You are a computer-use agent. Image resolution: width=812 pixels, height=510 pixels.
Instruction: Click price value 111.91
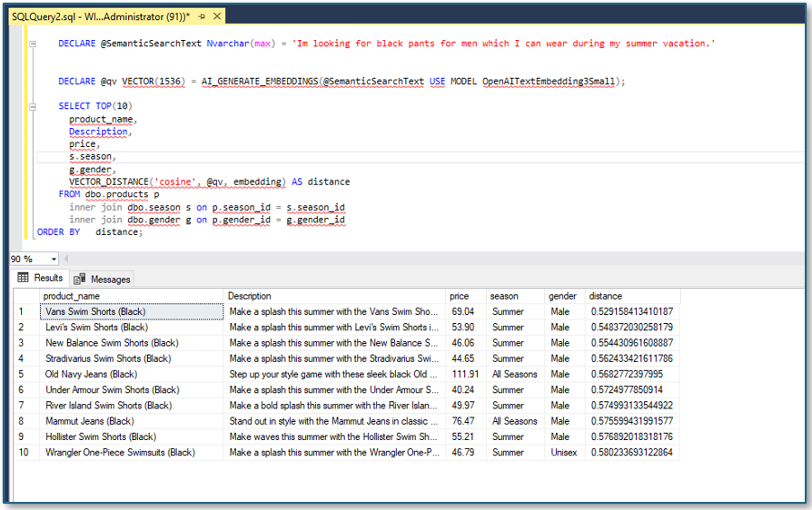point(466,374)
